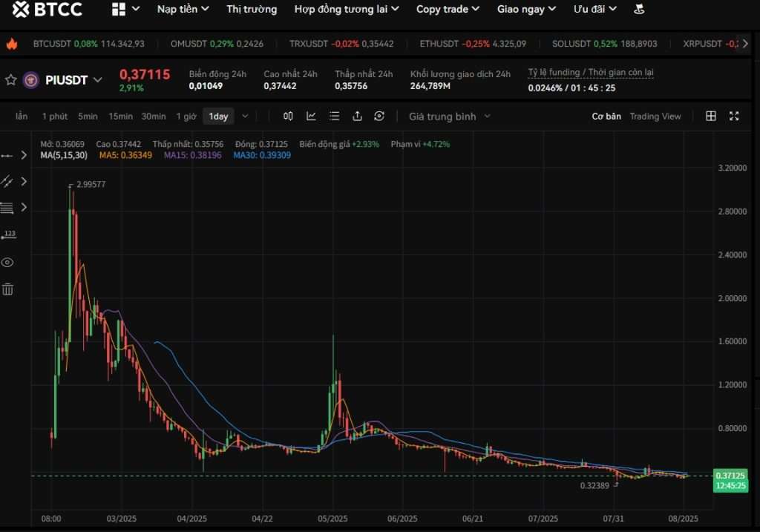Select the Fibonacci lines tool

(x=7, y=208)
